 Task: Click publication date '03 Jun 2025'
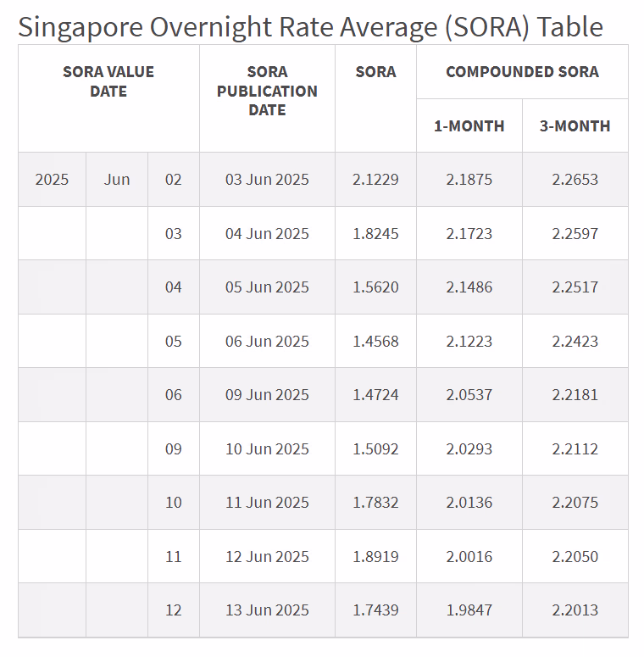click(x=267, y=180)
